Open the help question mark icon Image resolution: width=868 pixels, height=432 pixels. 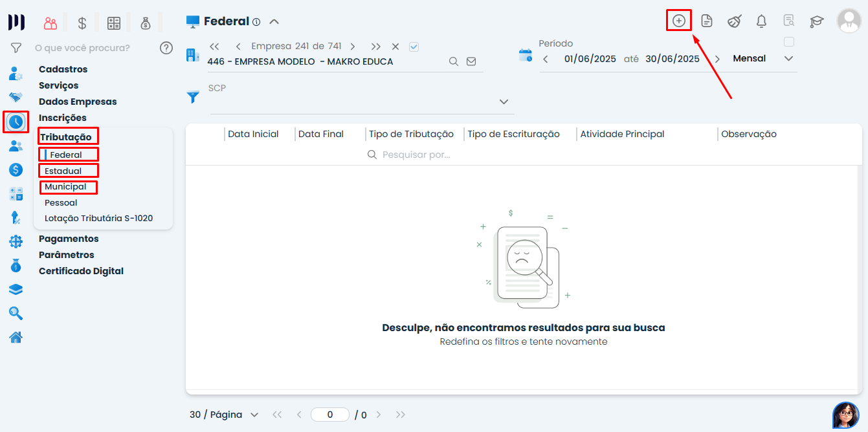(x=166, y=48)
